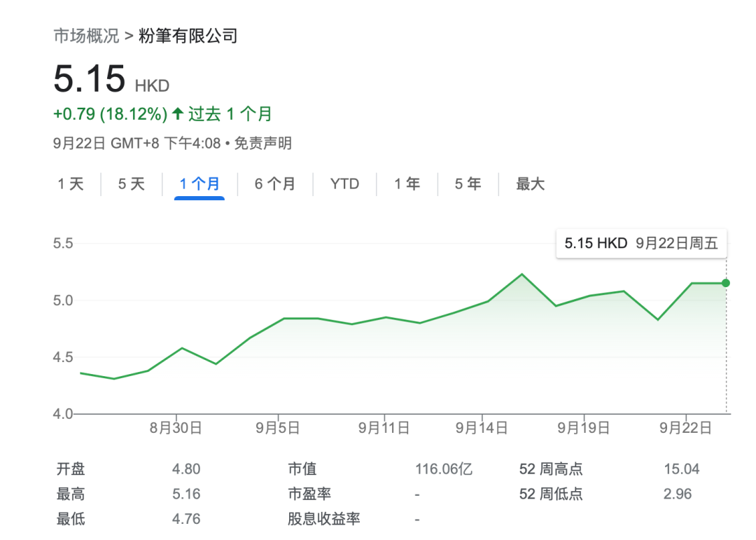Image resolution: width=756 pixels, height=540 pixels.
Task: Click the green data point on the chart
Action: tap(726, 283)
